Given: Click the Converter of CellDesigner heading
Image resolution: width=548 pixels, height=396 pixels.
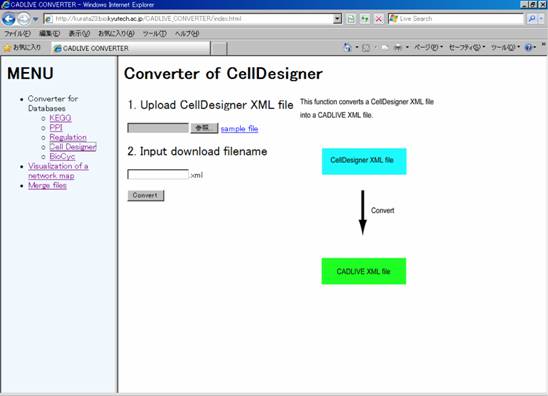Looking at the screenshot, I should coord(223,74).
